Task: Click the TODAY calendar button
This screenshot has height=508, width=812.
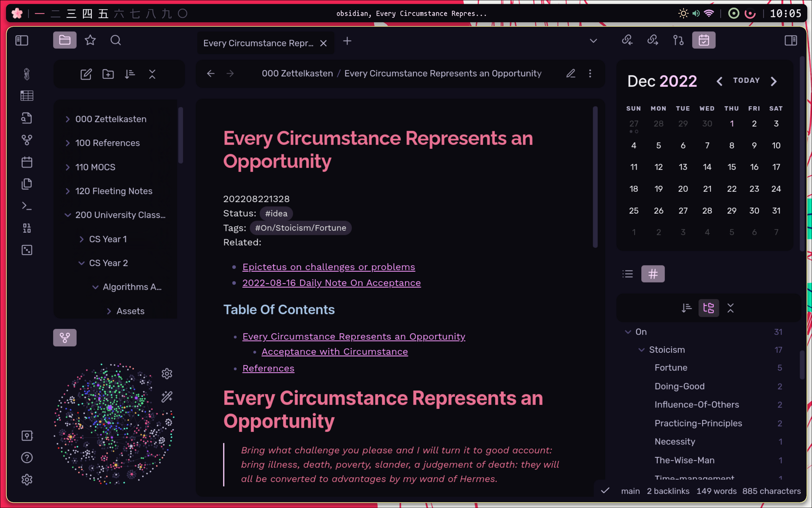Action: [746, 80]
